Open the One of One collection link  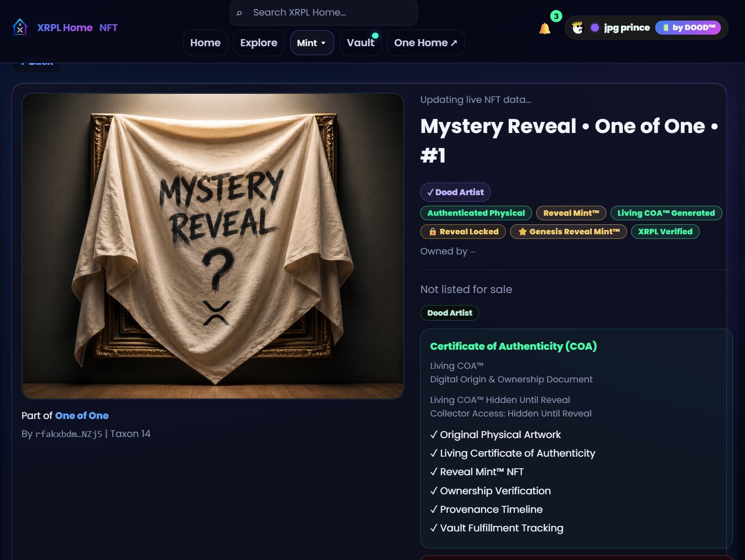tap(82, 416)
